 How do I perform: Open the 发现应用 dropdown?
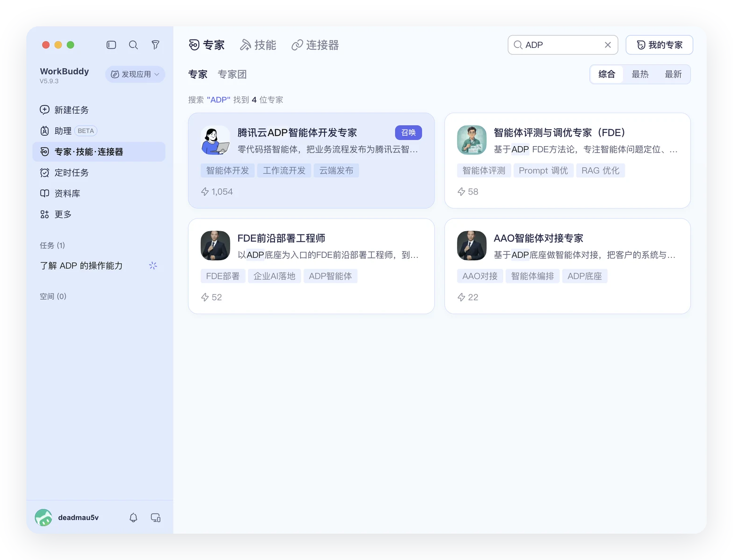[135, 74]
